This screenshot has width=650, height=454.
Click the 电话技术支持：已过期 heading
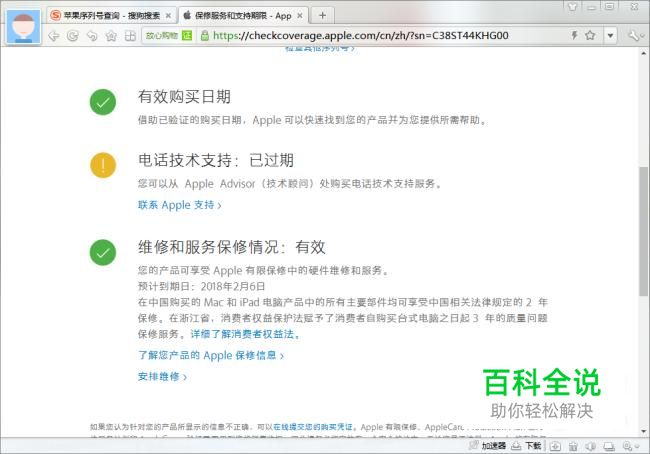[216, 160]
